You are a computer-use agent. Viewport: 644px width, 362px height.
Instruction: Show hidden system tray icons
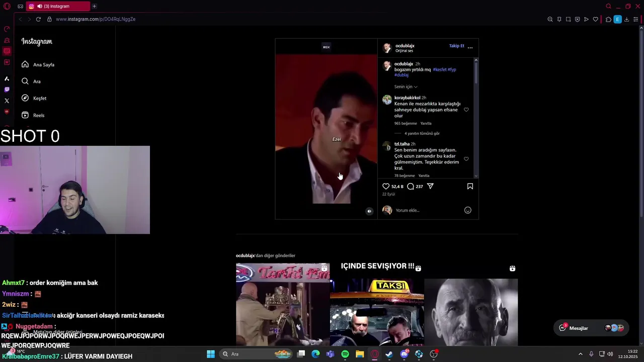(x=580, y=354)
